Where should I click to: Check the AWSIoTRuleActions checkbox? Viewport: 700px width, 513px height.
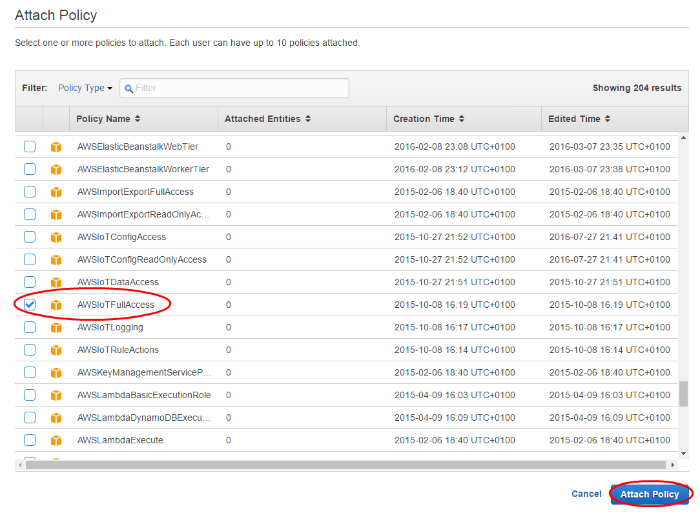click(x=30, y=350)
